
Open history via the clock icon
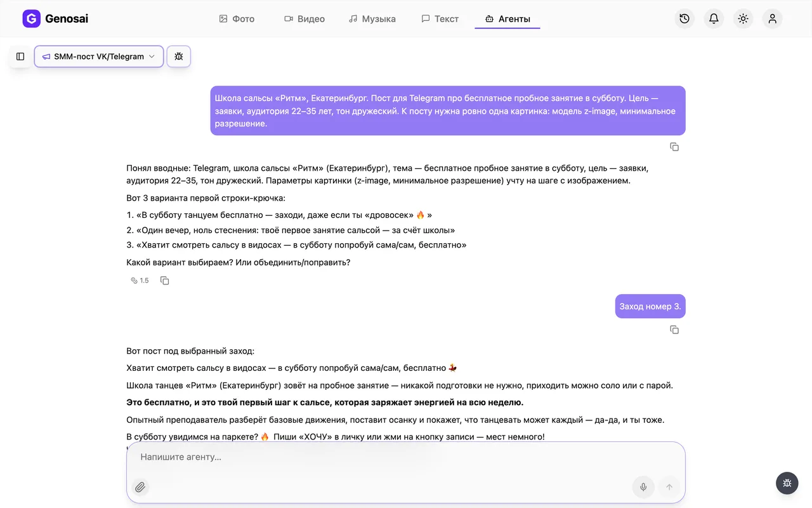coord(684,19)
